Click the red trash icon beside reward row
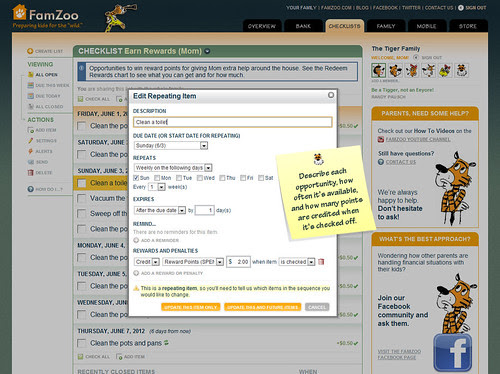This screenshot has height=374, width=500. click(x=321, y=262)
